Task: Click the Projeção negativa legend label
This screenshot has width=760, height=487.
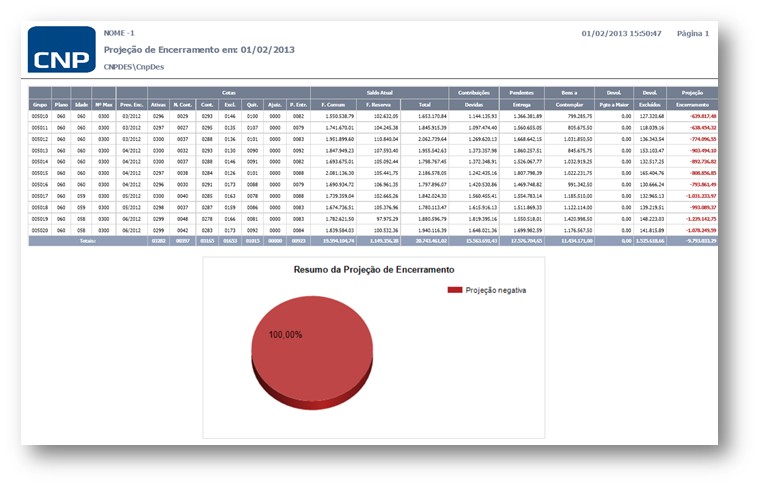Action: coord(495,290)
